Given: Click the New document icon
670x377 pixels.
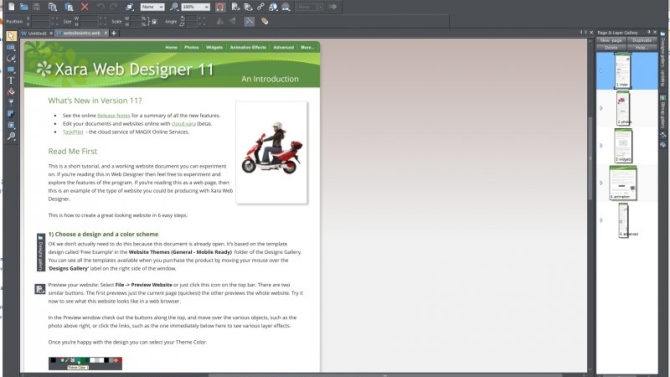Looking at the screenshot, I should click(12, 7).
